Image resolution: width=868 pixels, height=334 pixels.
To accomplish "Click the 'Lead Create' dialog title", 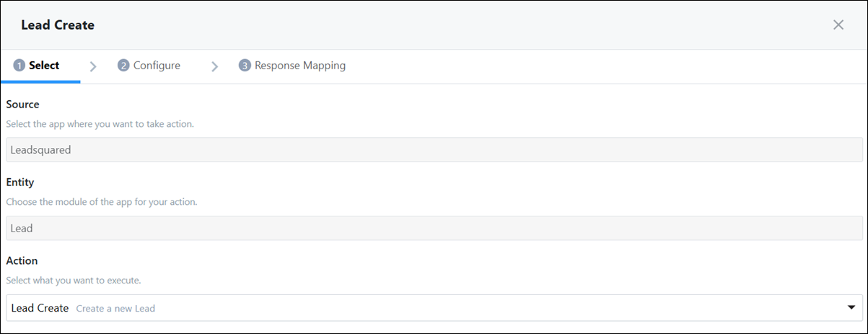I will coord(58,25).
